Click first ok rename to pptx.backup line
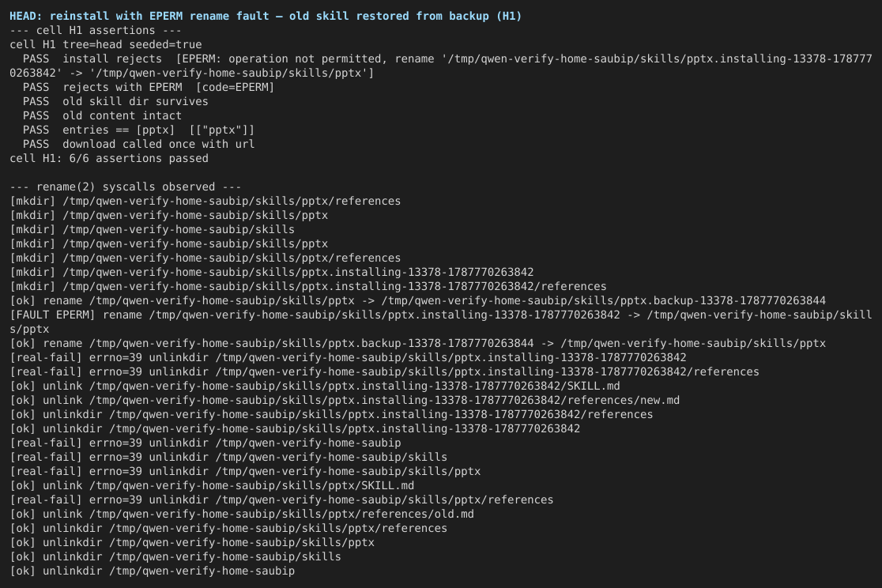Screen dimensions: 882x588 click(418, 300)
